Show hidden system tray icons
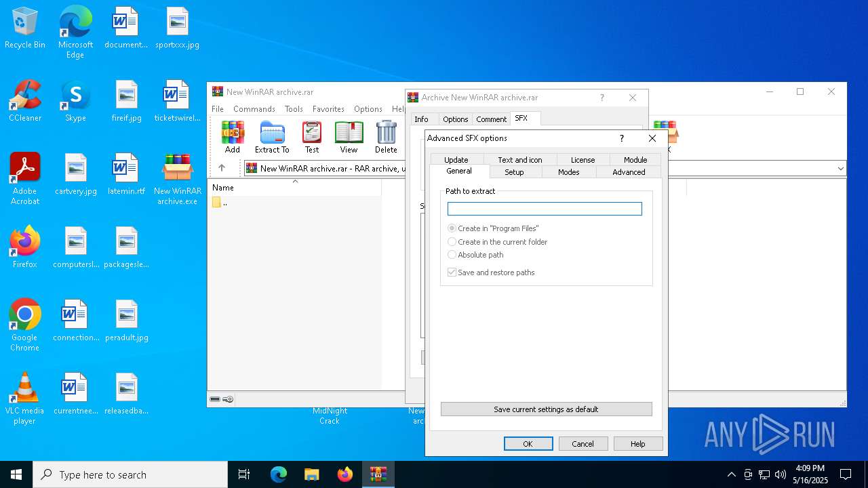Screen dimensions: 868x488 coord(731,474)
